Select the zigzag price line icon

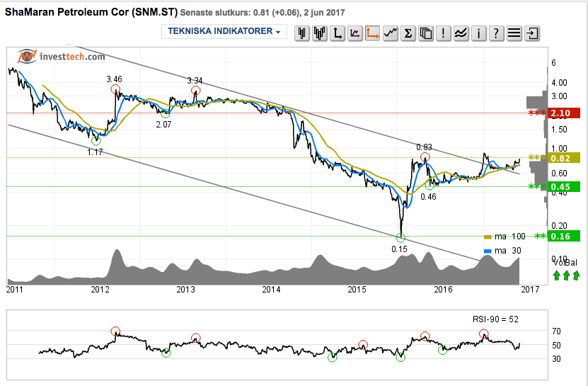pos(391,33)
